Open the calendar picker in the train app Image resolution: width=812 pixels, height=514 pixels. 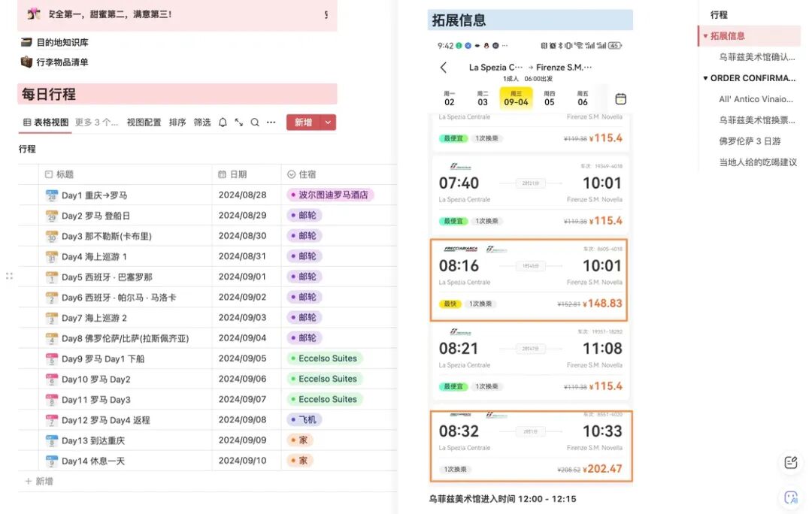click(x=620, y=98)
